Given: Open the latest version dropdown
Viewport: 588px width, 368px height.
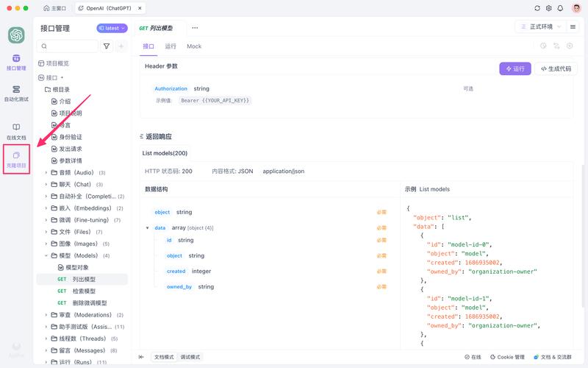Looking at the screenshot, I should coord(112,28).
